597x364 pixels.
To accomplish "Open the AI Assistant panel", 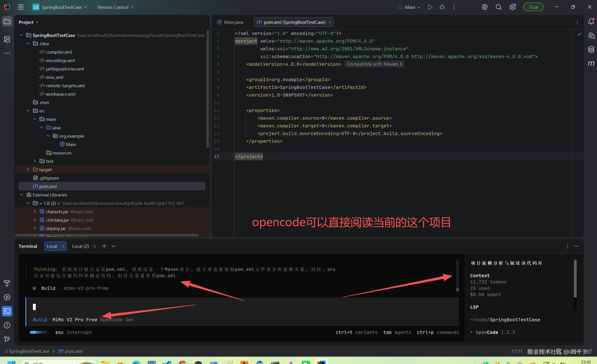I will coord(591,36).
